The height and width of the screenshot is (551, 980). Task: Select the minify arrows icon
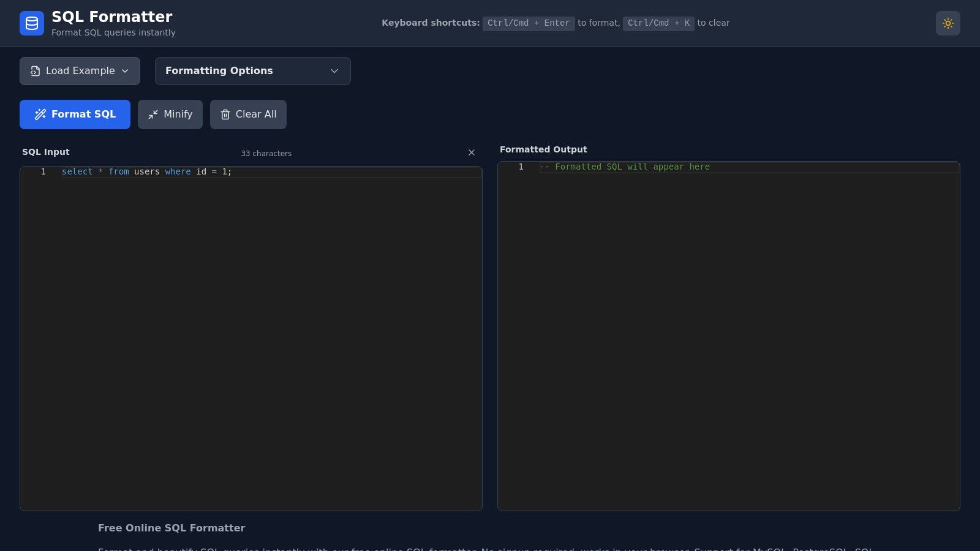(154, 114)
